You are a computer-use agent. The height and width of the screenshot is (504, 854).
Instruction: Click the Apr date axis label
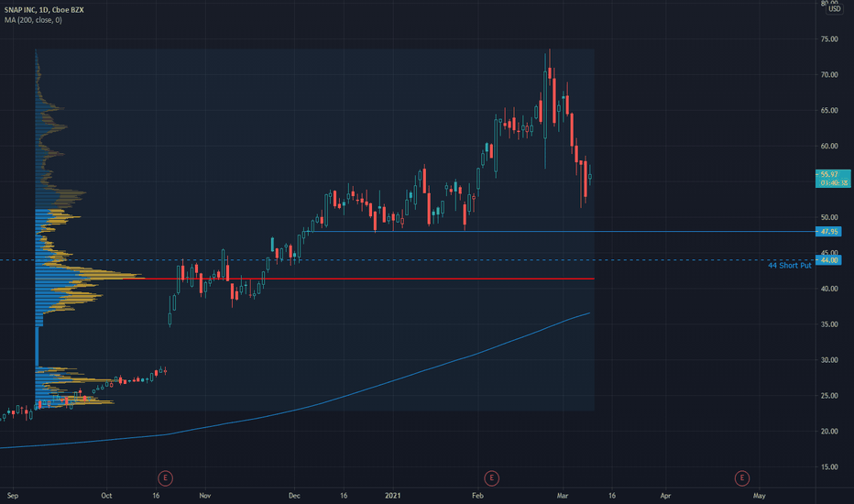[665, 496]
